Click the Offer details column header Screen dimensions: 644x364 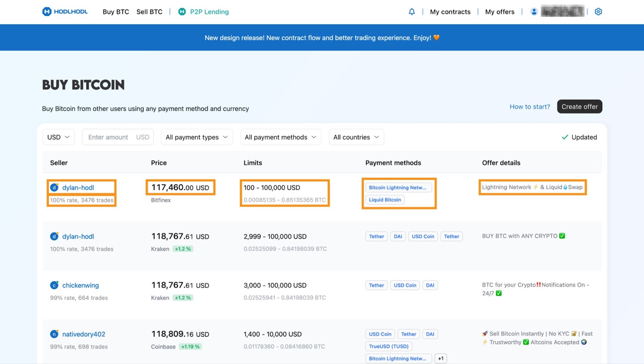[501, 163]
